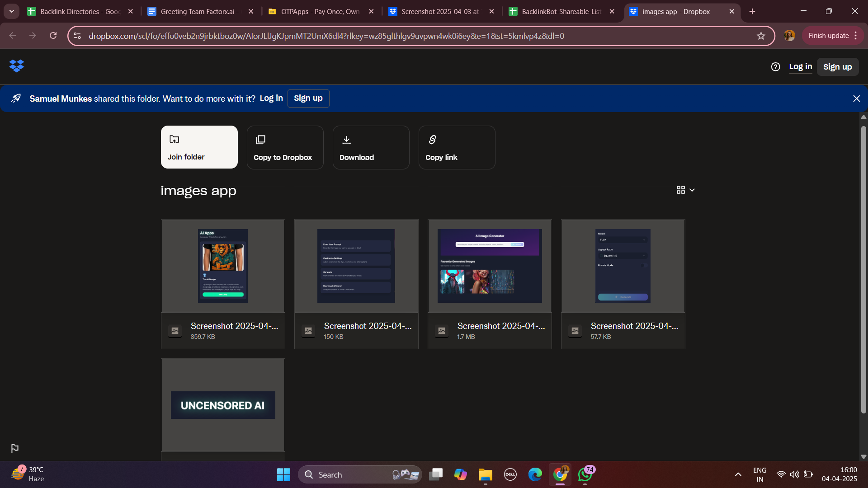Viewport: 868px width, 488px height.
Task: Open a new browser tab
Action: pyautogui.click(x=752, y=11)
